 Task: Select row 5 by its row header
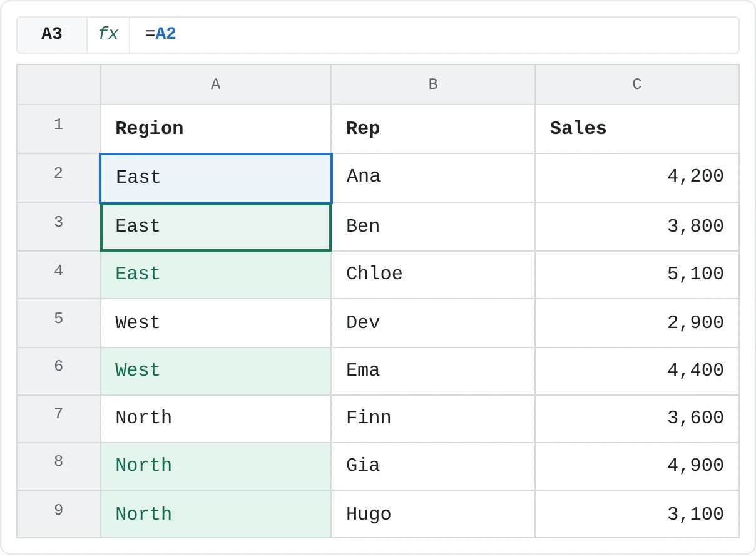(59, 323)
